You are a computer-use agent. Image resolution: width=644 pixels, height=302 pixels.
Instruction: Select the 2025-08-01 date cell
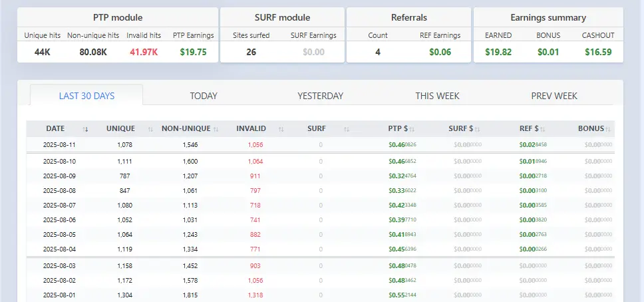[x=59, y=295]
